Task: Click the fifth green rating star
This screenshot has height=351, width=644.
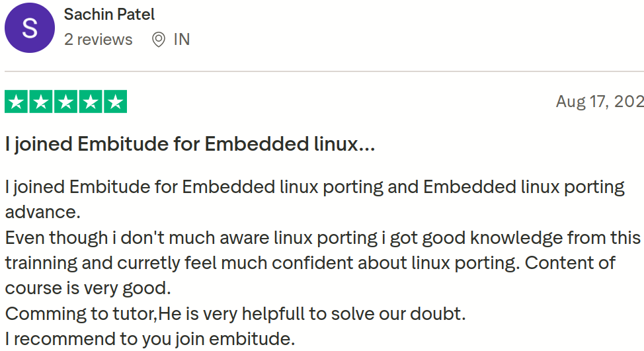Action: (115, 102)
